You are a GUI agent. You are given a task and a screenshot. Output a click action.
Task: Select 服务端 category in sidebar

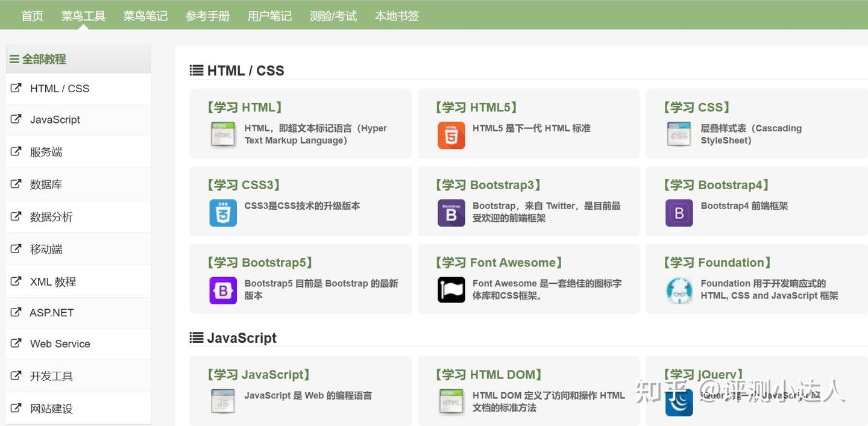point(46,152)
